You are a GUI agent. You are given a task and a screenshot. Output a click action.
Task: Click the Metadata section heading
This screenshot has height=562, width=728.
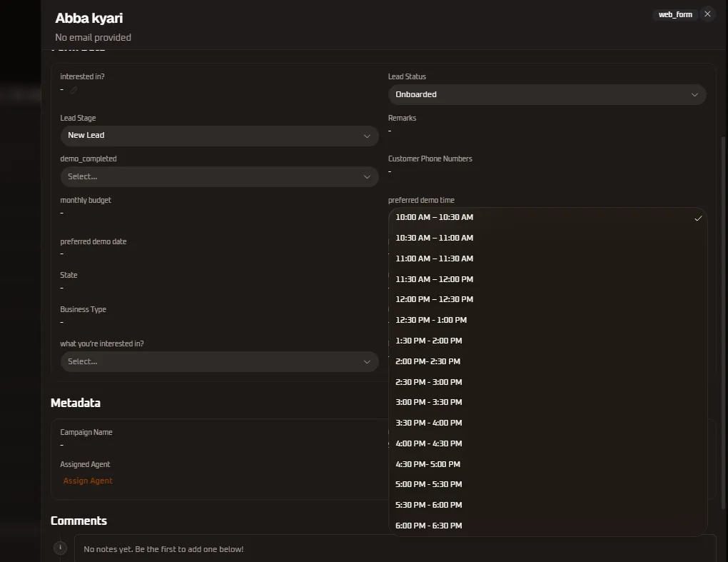(x=76, y=403)
